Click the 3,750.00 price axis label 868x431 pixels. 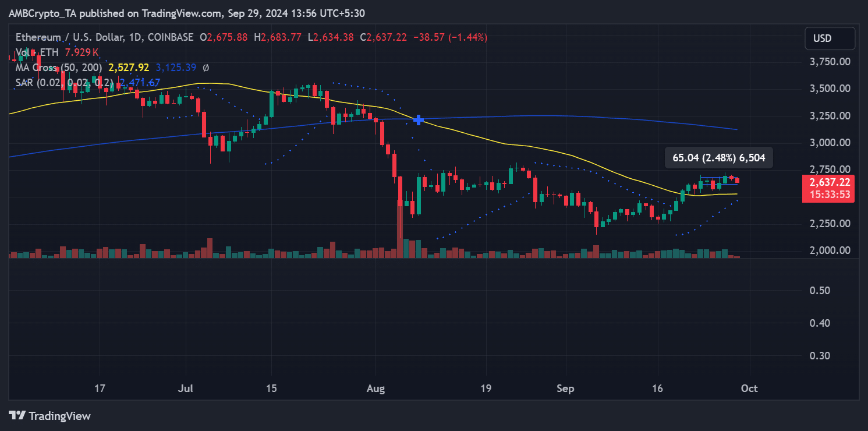tap(831, 62)
